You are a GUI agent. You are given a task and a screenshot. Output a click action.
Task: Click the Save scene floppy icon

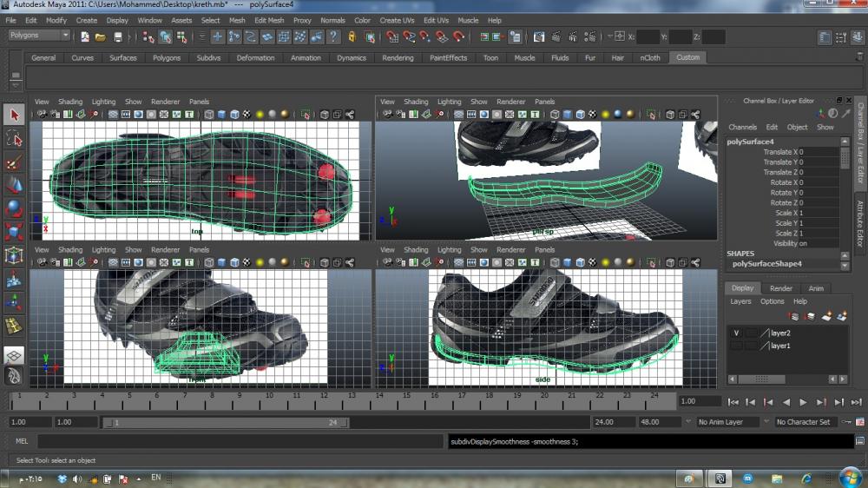pos(118,37)
